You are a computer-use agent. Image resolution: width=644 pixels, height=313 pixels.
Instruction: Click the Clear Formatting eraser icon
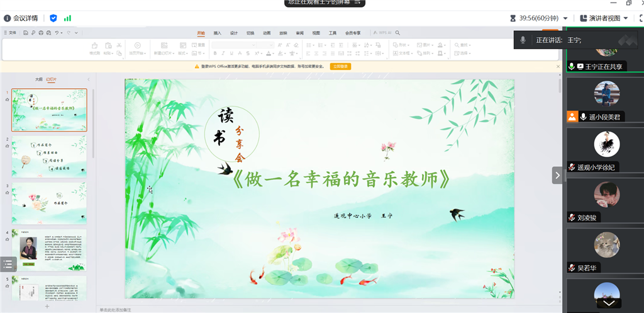(x=296, y=45)
